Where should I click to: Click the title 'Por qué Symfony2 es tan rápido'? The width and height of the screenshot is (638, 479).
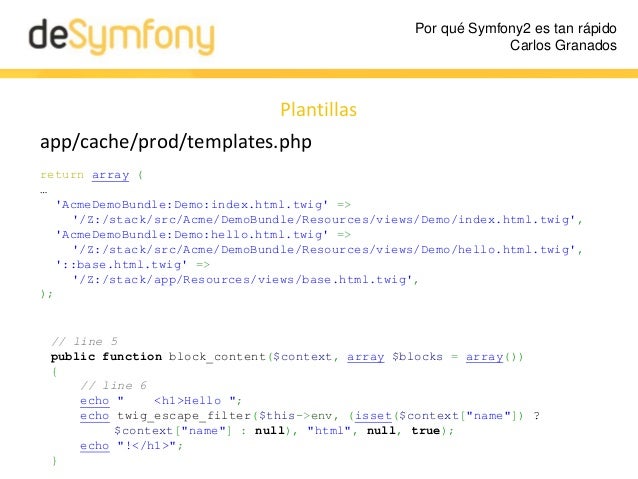(516, 28)
